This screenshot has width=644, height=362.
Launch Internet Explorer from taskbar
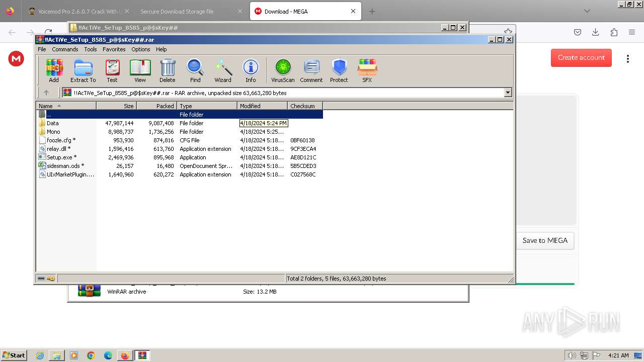tap(40, 355)
